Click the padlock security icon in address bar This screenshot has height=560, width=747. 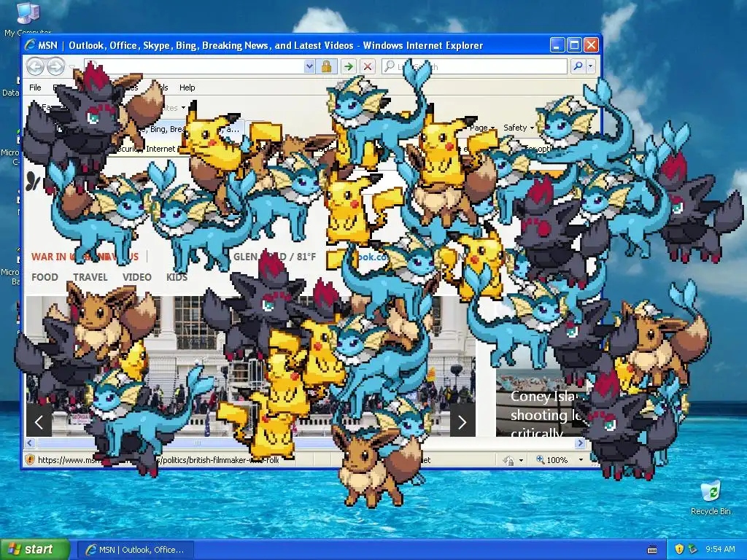[326, 66]
